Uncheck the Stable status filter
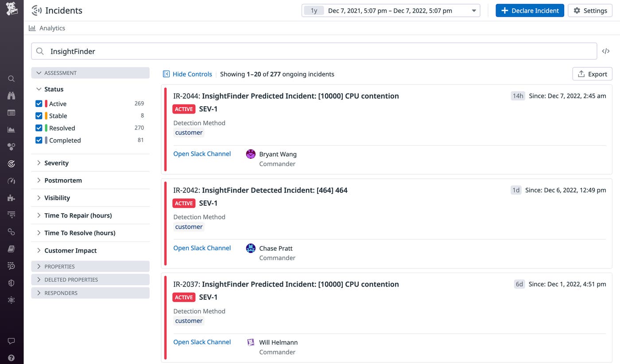The height and width of the screenshot is (364, 620). tap(39, 115)
